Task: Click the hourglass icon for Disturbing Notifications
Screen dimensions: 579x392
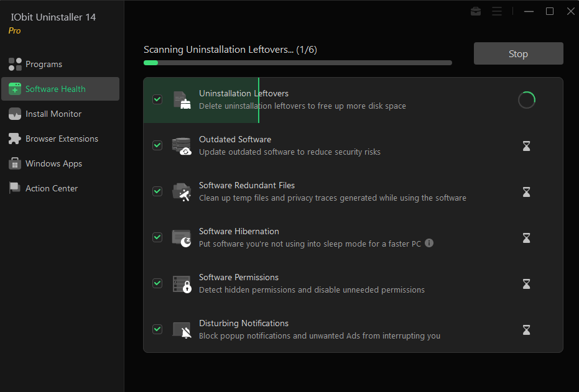Action: click(x=527, y=330)
